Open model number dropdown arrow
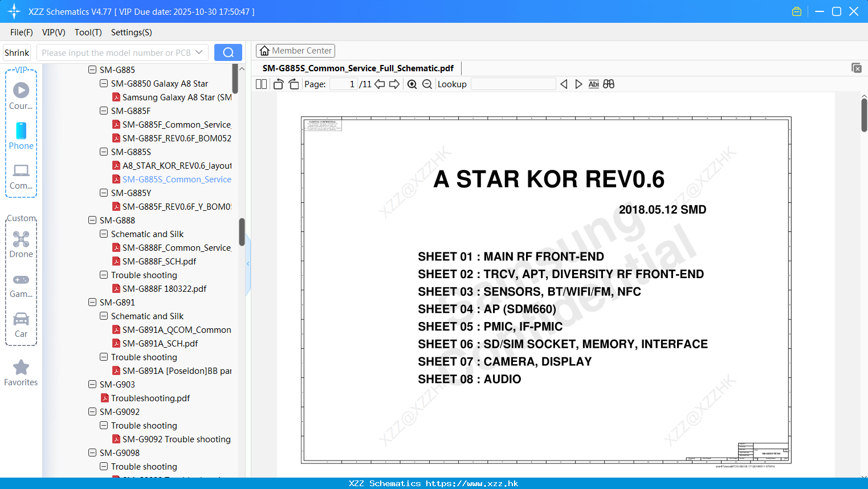 (x=199, y=52)
